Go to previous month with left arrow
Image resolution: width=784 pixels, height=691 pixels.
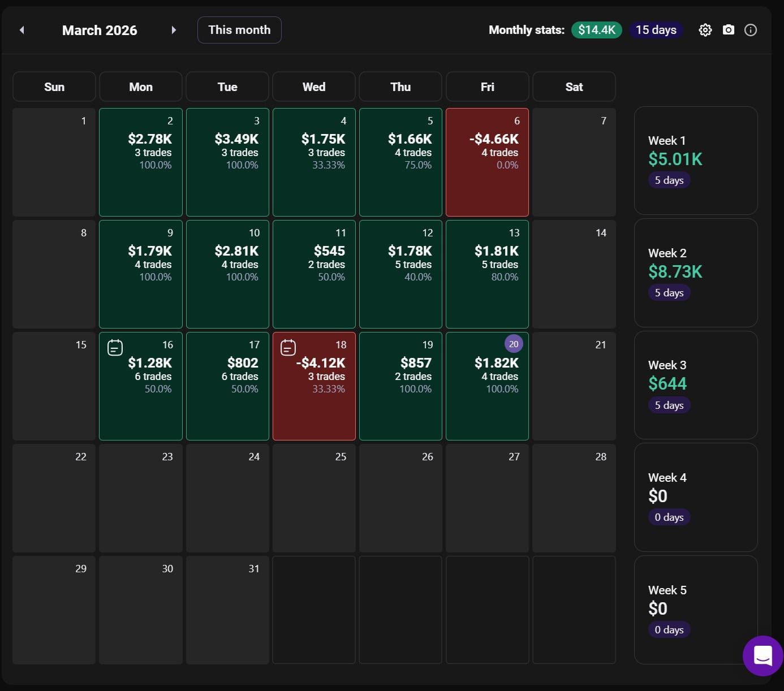[x=22, y=30]
